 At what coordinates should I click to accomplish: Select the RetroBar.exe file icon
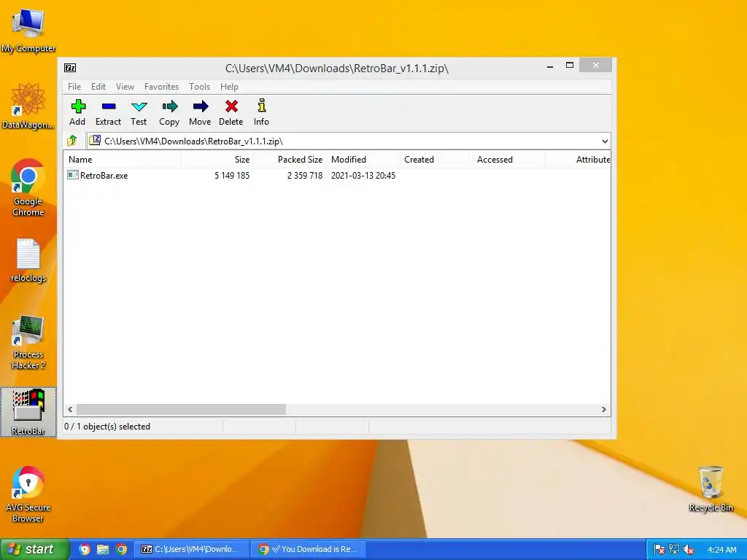pyautogui.click(x=73, y=175)
